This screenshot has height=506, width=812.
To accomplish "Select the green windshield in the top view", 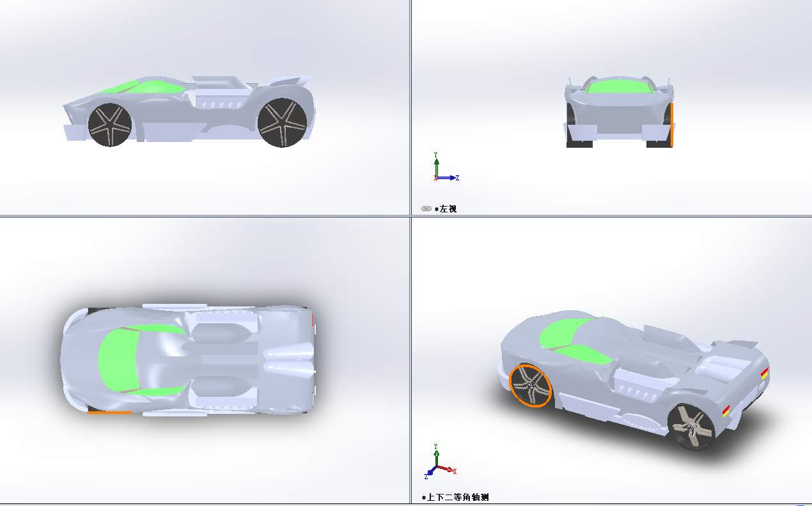I will click(118, 360).
